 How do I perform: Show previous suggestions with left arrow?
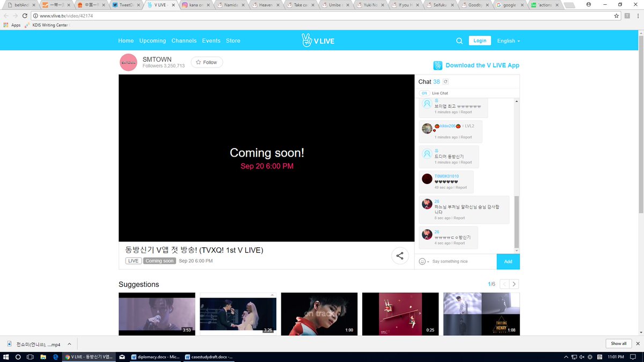[504, 284]
